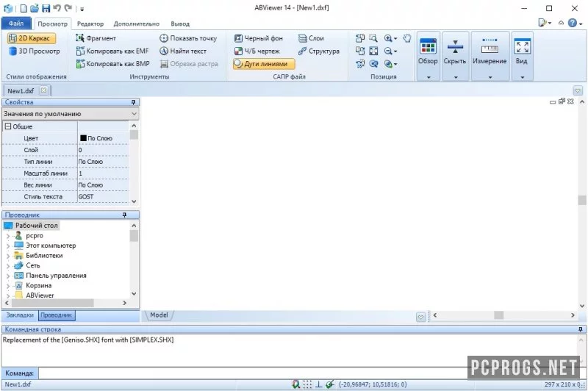
Task: Click Копировать как BMP
Action: [x=113, y=64]
